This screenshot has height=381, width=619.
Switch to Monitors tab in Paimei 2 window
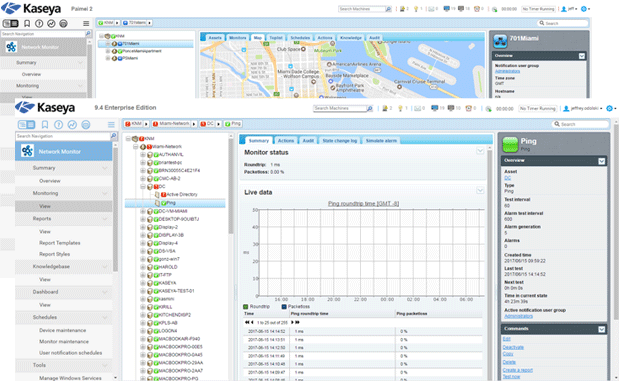(237, 38)
